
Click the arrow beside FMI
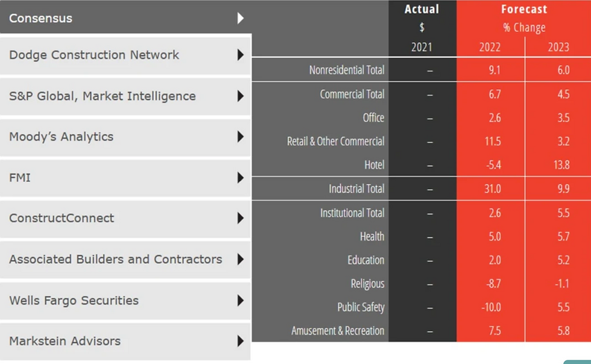pos(241,177)
